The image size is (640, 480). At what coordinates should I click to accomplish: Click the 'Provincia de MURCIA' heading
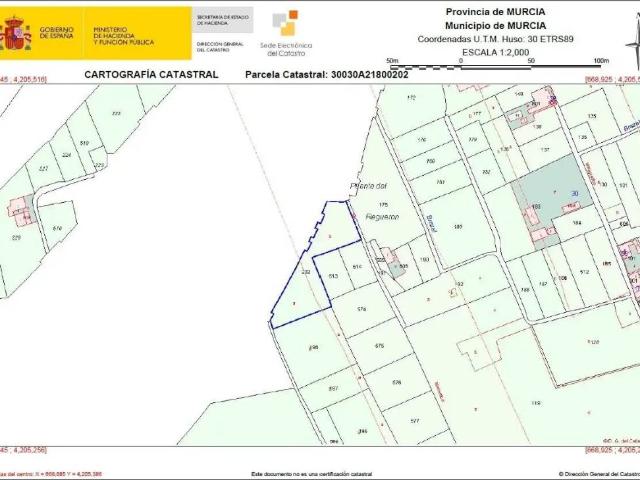[495, 12]
